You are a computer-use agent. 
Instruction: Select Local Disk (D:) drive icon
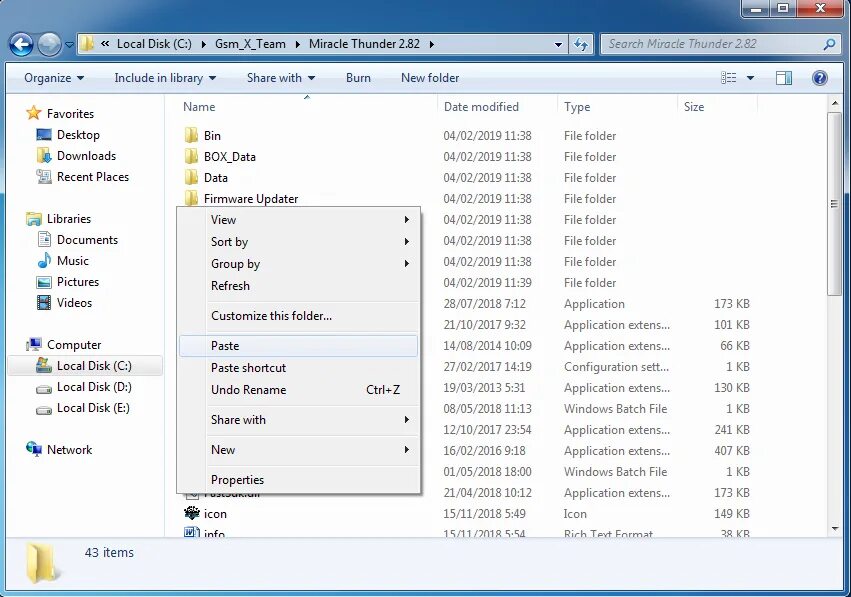(44, 389)
